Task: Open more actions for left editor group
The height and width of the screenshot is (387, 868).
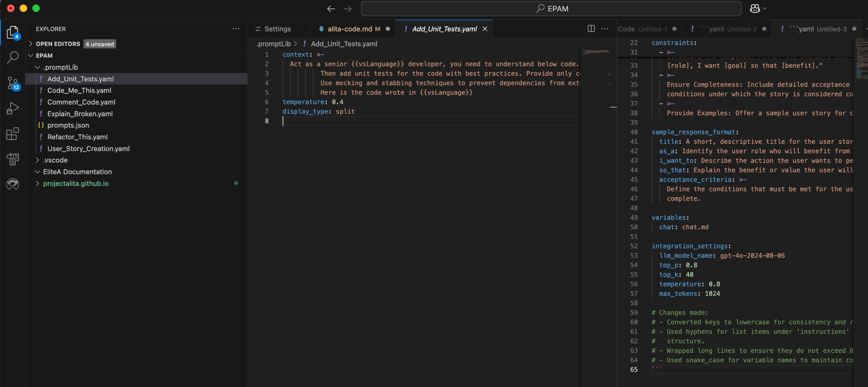Action: pos(605,29)
